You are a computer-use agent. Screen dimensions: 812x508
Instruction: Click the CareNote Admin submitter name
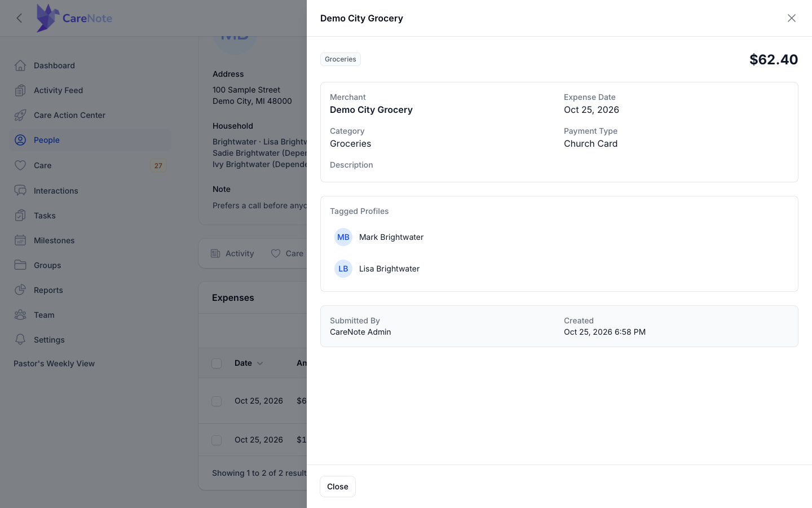pos(360,332)
